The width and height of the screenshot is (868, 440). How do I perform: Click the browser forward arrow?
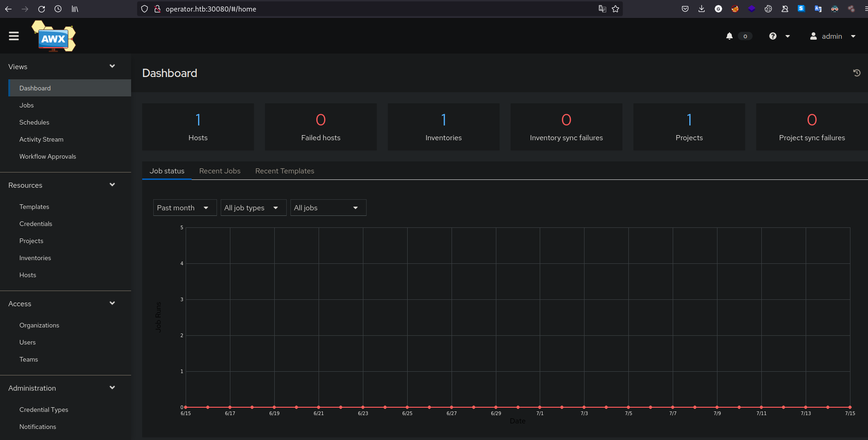[x=25, y=9]
